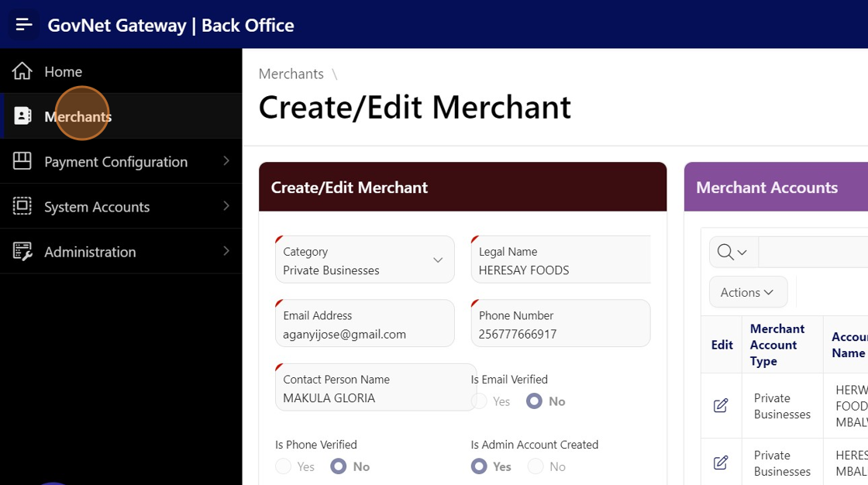Click the System Accounts icon
This screenshot has height=485, width=868.
coord(22,206)
